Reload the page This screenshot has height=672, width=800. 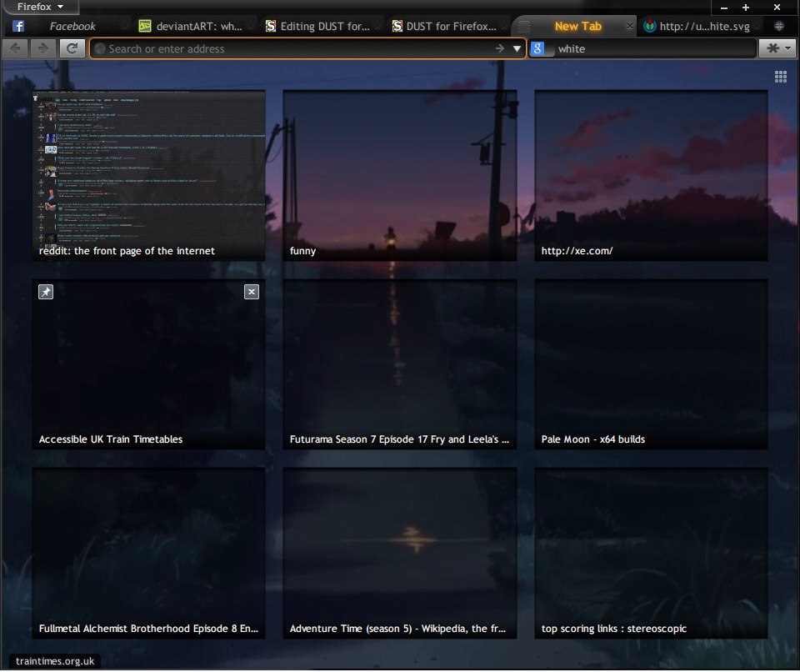[x=72, y=48]
